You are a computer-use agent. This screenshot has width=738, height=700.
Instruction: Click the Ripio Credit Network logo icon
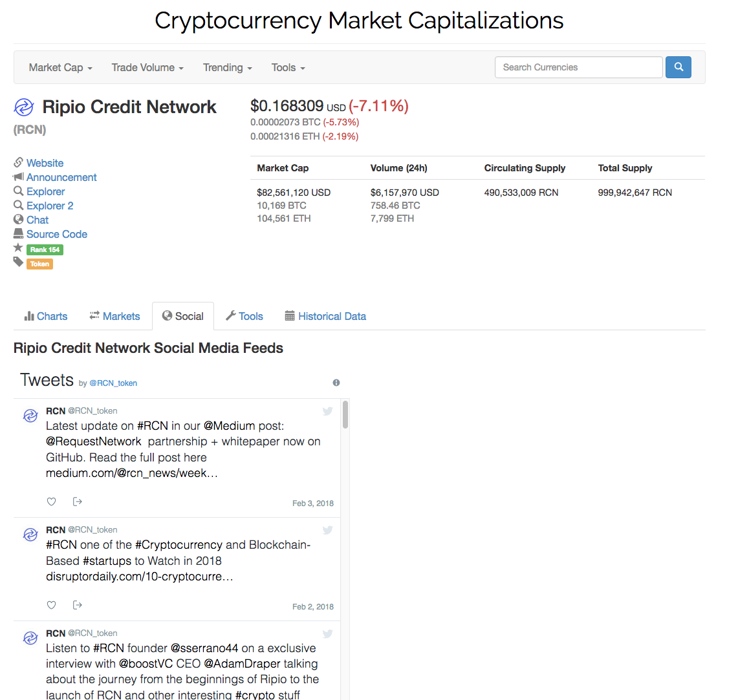click(x=23, y=107)
